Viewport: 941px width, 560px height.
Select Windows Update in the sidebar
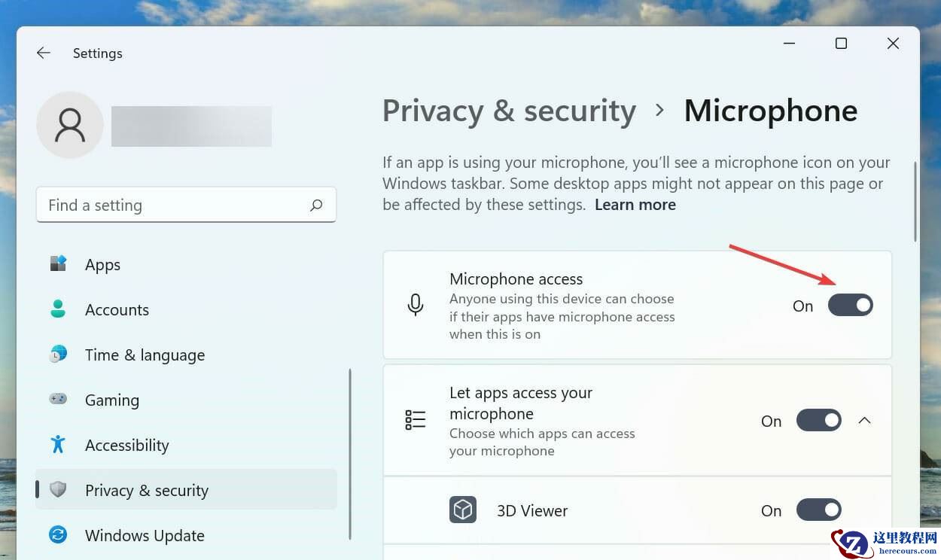(x=145, y=535)
